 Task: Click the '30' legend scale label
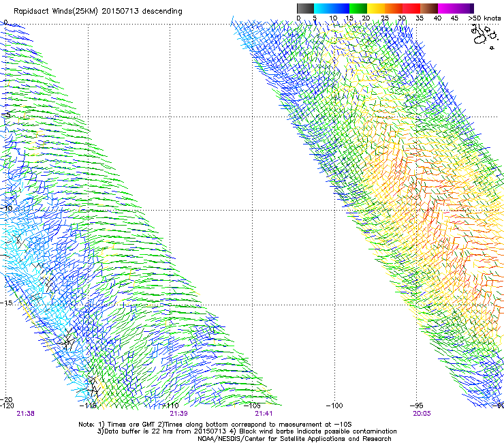point(402,18)
